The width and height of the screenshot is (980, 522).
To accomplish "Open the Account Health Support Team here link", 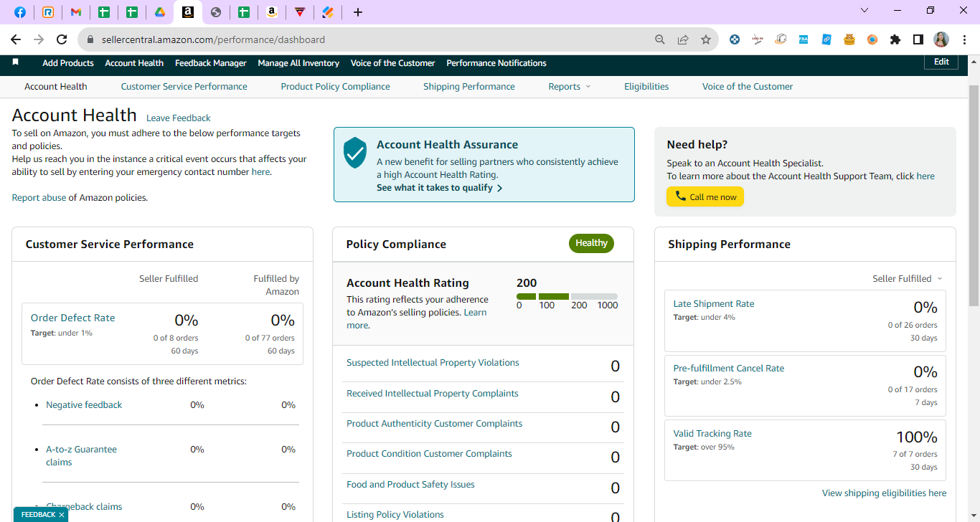I will tap(925, 176).
